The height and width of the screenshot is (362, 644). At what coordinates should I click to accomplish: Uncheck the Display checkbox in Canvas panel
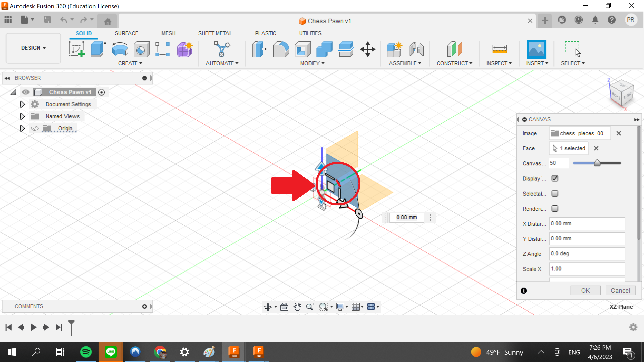point(555,178)
